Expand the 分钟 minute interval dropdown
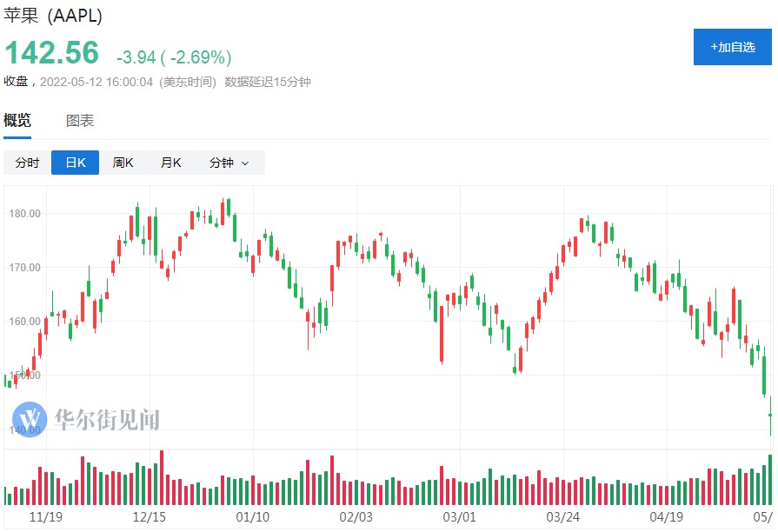The width and height of the screenshot is (778, 532). point(229,163)
